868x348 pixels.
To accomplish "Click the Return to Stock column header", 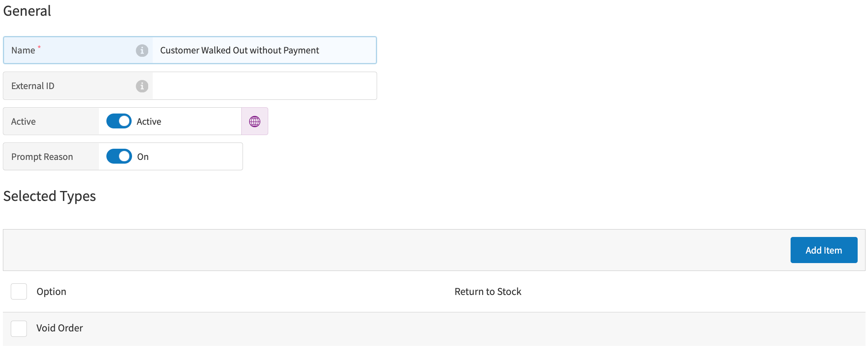I will click(488, 292).
